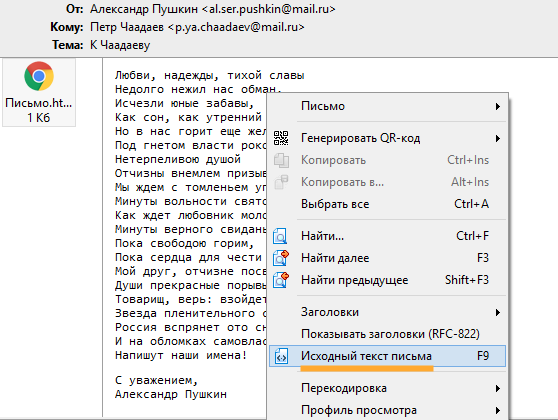This screenshot has width=558, height=420.
Task: Click the QR-code icon in context menu
Action: [281, 138]
